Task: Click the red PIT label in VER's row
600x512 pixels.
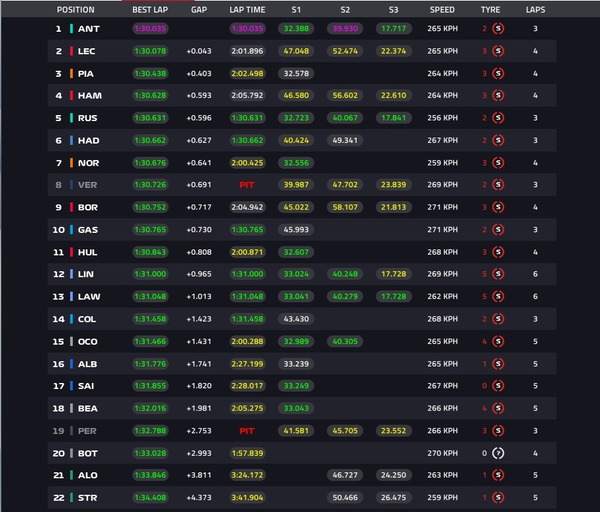Action: (x=247, y=185)
